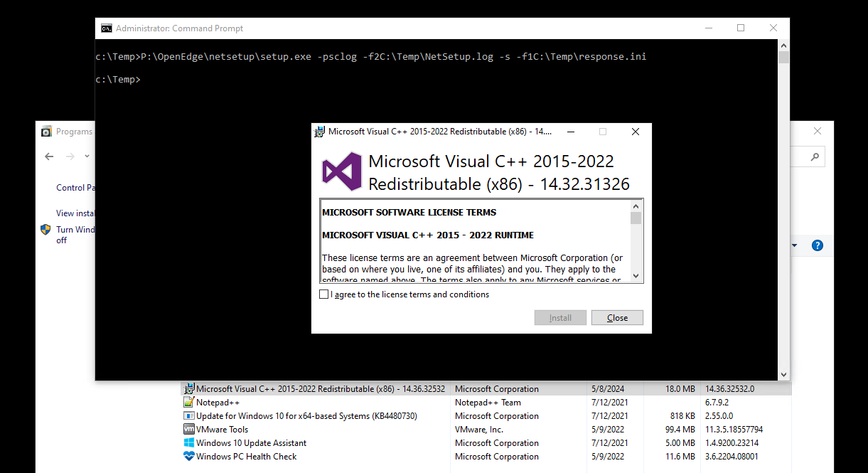Click version 3.6.2204.08001 cell
868x473 pixels.
pos(732,457)
